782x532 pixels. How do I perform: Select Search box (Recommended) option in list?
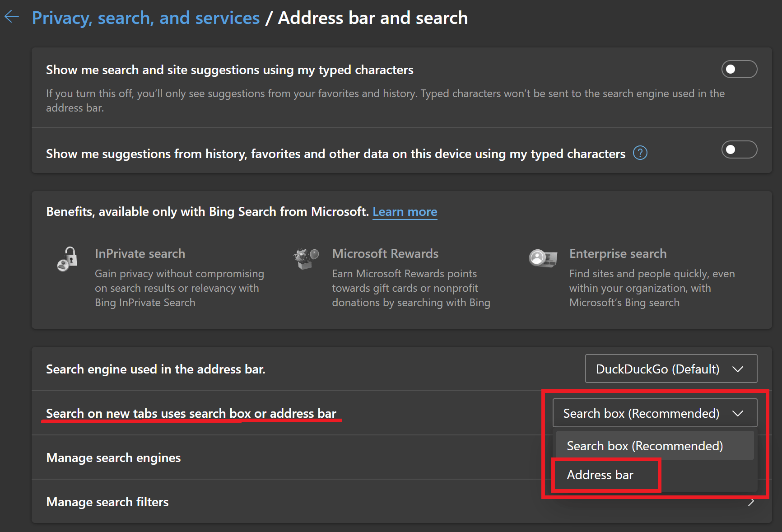[655, 446]
